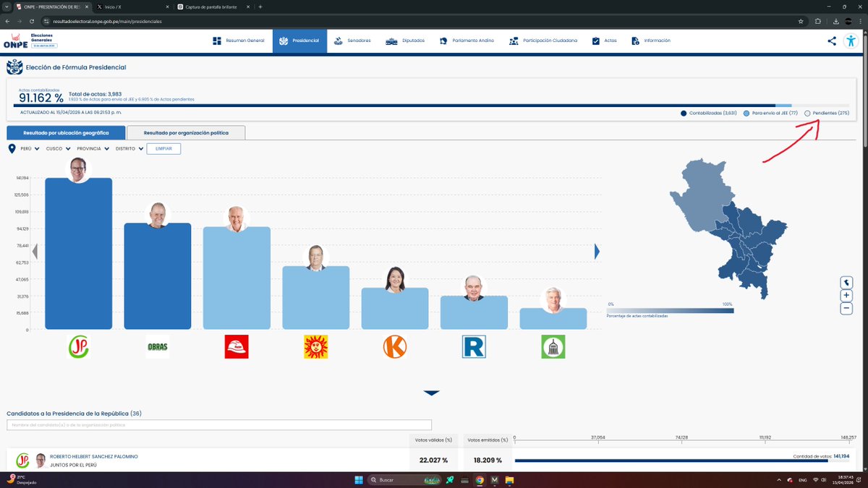This screenshot has width=868, height=488.
Task: Click the K party candidate photo
Action: click(395, 280)
